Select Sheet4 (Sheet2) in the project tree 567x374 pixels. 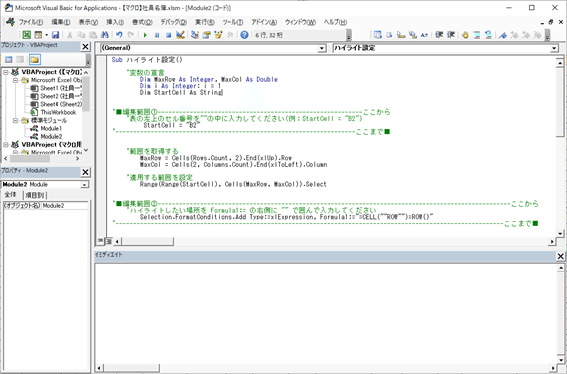[x=57, y=104]
